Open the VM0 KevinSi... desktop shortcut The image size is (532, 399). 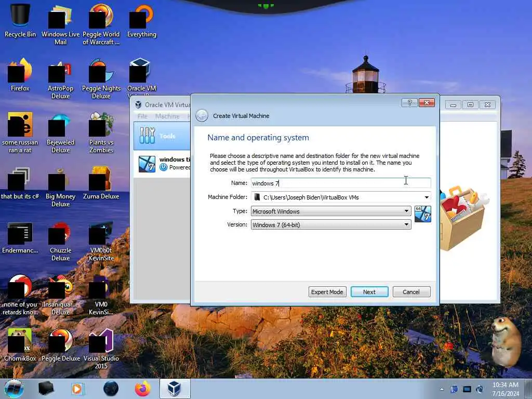[x=101, y=295]
